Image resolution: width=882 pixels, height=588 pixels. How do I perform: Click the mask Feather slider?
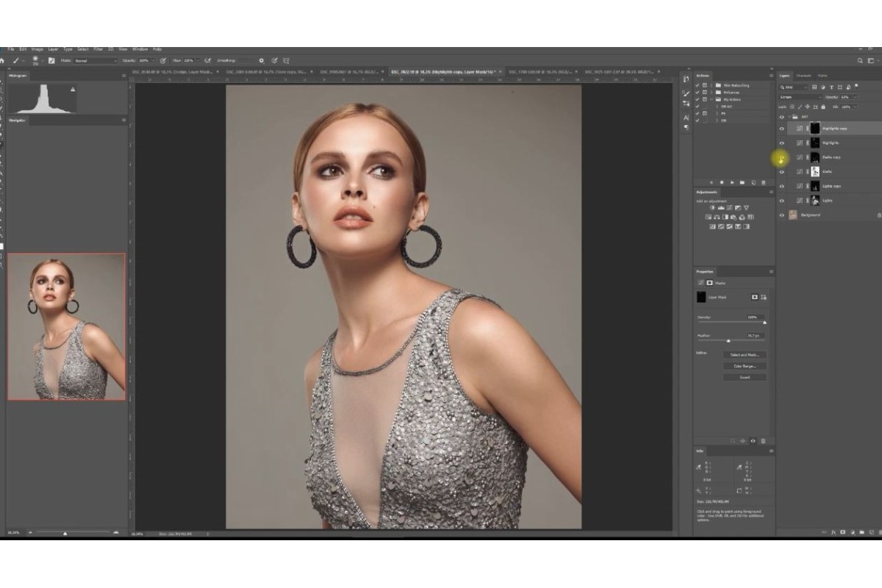pyautogui.click(x=728, y=341)
